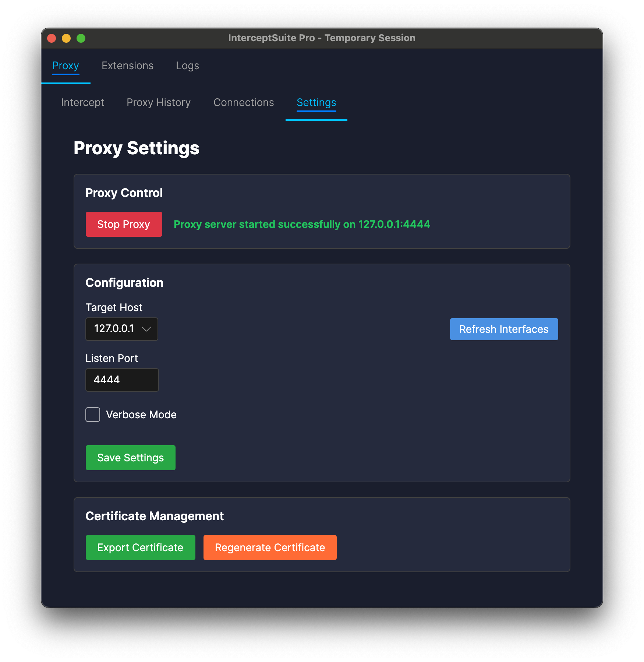Open the Logs tab
This screenshot has height=662, width=644.
(187, 66)
